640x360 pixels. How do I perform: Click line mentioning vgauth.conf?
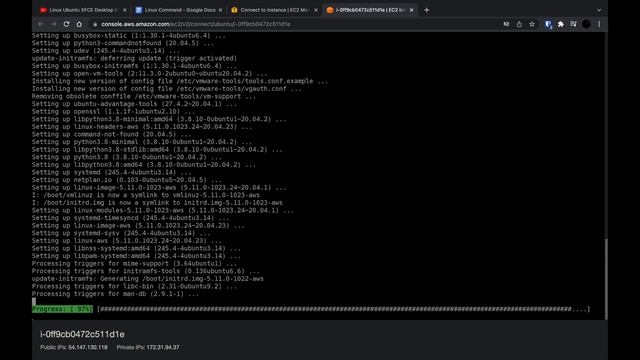[x=167, y=89]
